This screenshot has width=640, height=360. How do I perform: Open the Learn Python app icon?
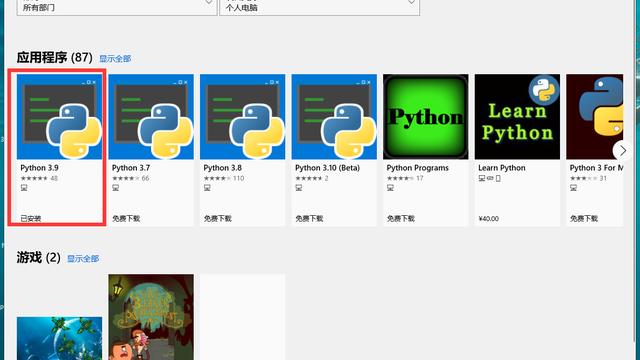pyautogui.click(x=517, y=117)
